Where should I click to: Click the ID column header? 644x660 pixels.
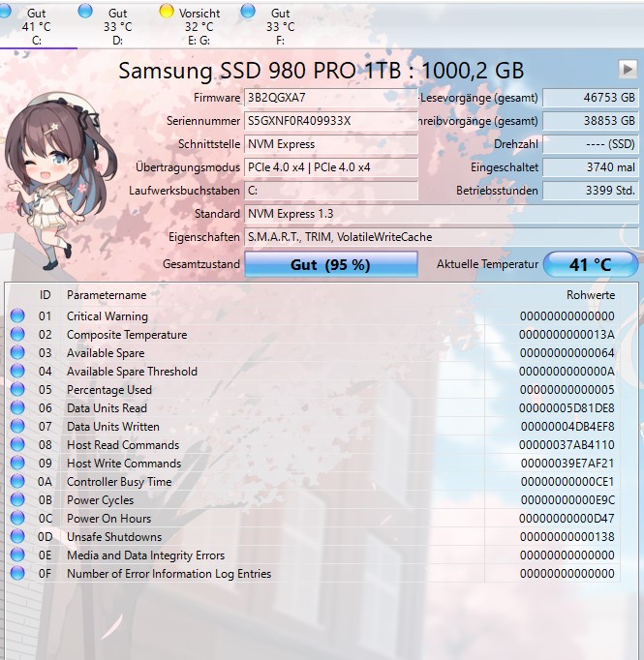46,295
